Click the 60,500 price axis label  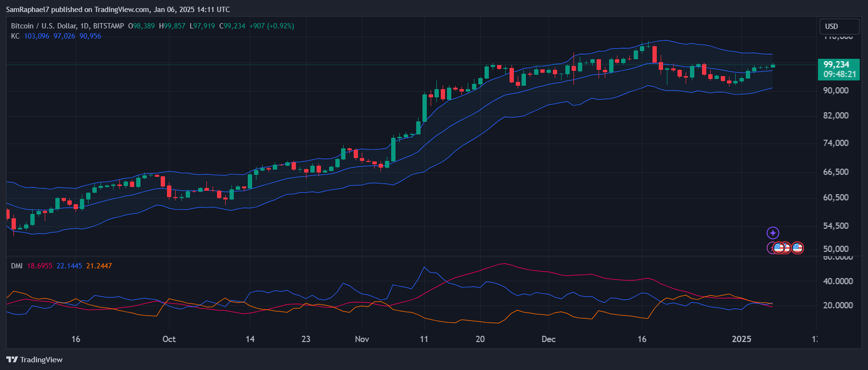pyautogui.click(x=836, y=198)
